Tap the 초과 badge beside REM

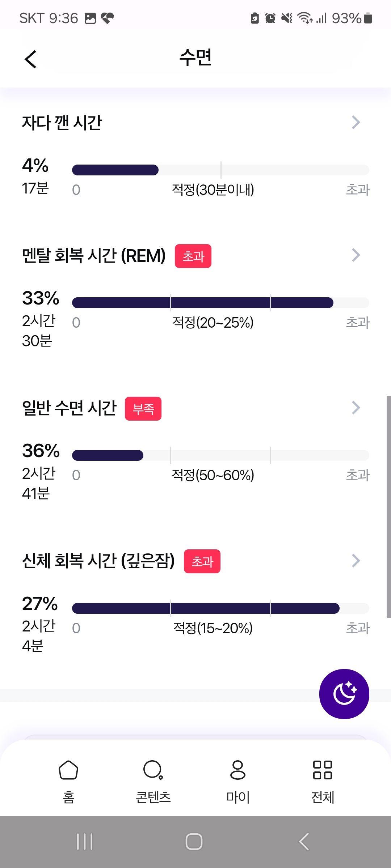tap(193, 256)
